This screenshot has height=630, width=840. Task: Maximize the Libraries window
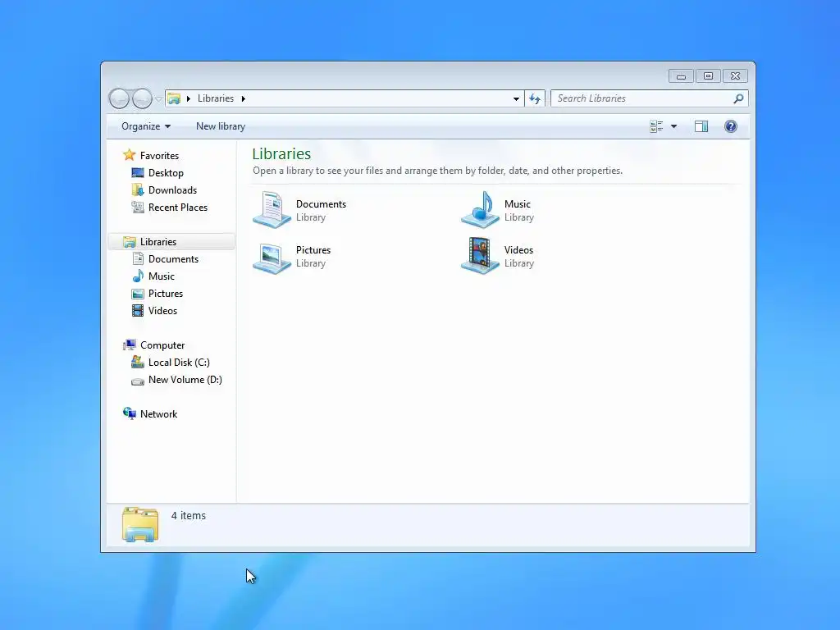pos(708,76)
